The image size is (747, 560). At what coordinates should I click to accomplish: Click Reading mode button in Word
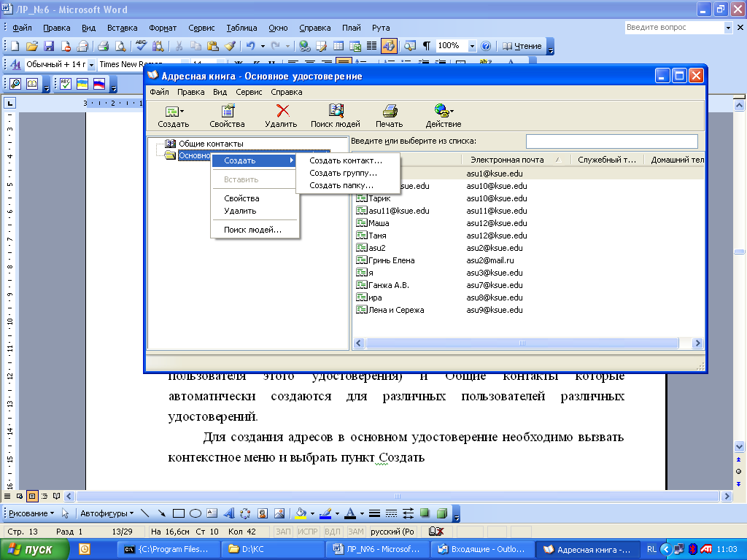(x=522, y=46)
